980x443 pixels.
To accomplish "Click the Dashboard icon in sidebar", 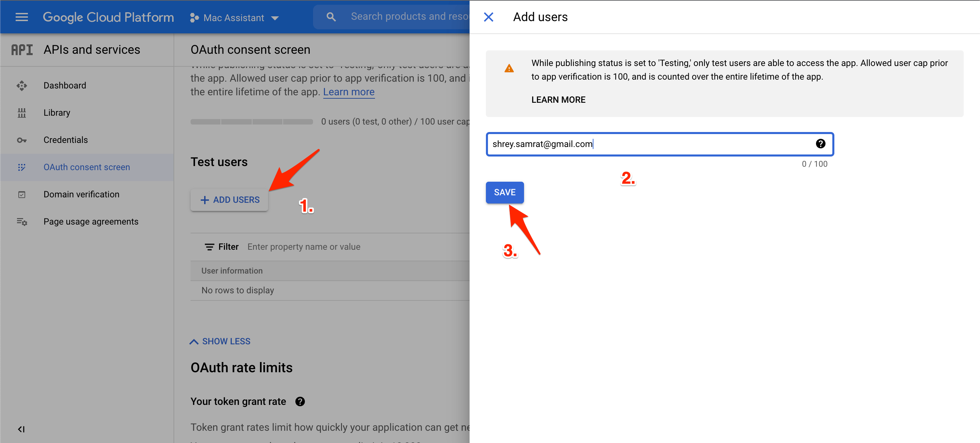I will point(22,86).
